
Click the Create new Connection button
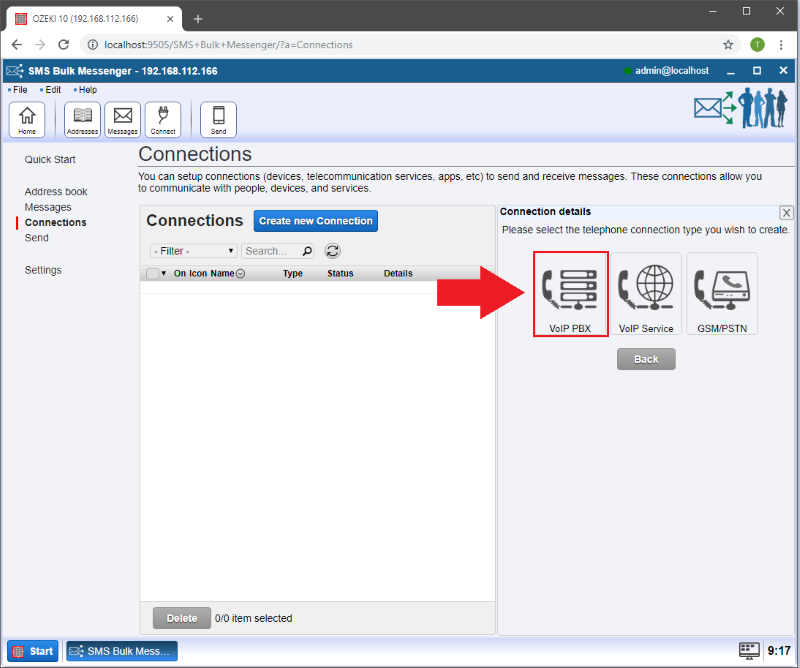click(x=316, y=221)
